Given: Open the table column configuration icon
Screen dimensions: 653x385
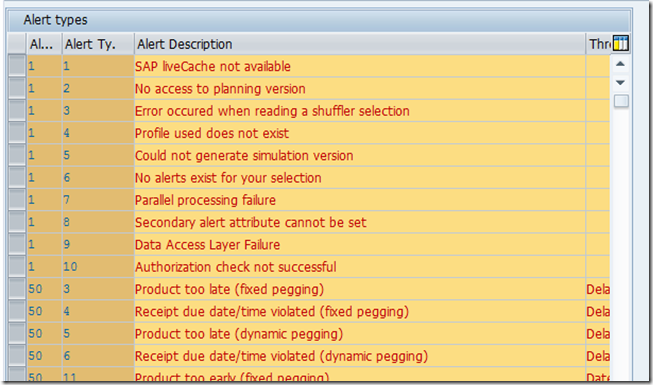Looking at the screenshot, I should coord(621,43).
